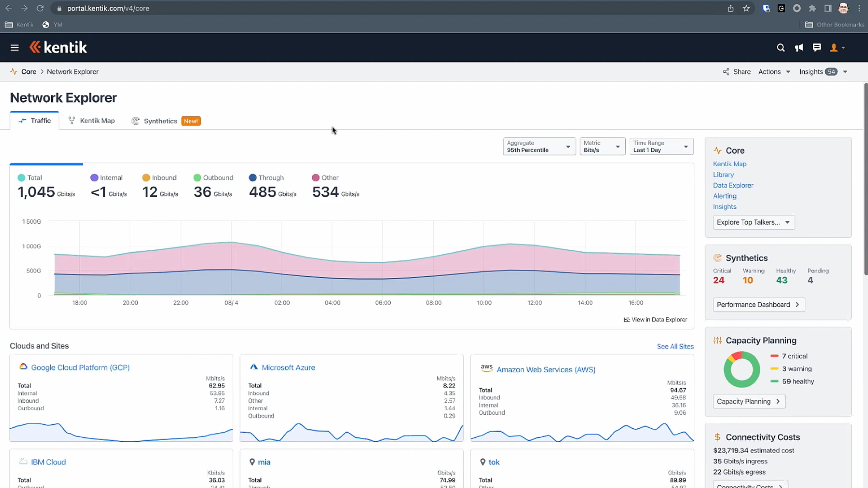The height and width of the screenshot is (488, 868).
Task: Open Explore Top Talkers dropdown
Action: point(753,222)
